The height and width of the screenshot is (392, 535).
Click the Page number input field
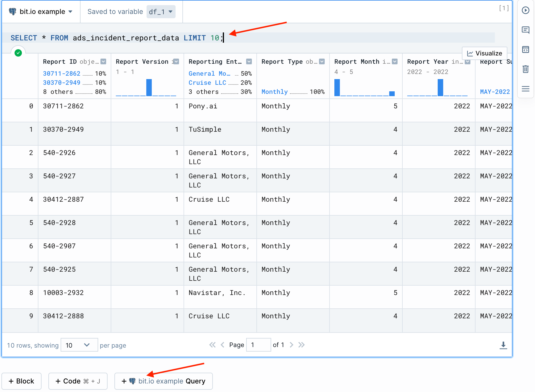(258, 345)
